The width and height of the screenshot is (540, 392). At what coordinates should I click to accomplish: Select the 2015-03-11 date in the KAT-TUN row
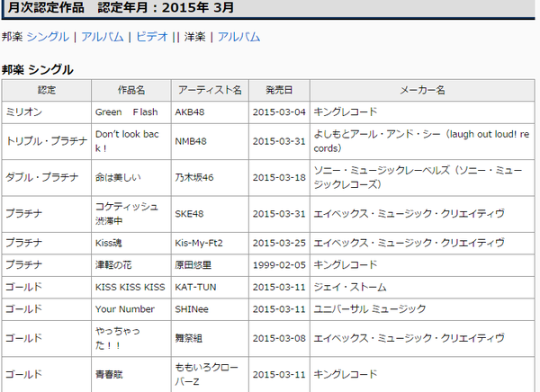point(279,287)
